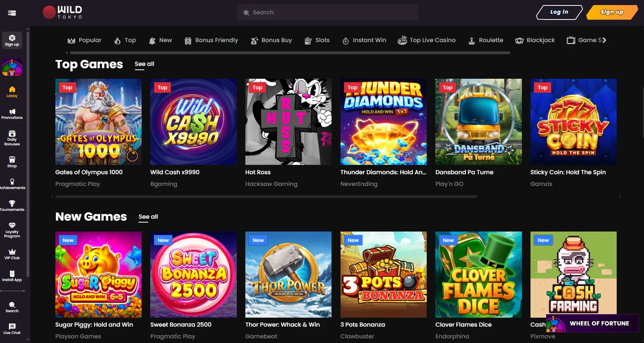The image size is (644, 343).
Task: Open Gates of Olympus 1000 thumbnail
Action: point(98,122)
